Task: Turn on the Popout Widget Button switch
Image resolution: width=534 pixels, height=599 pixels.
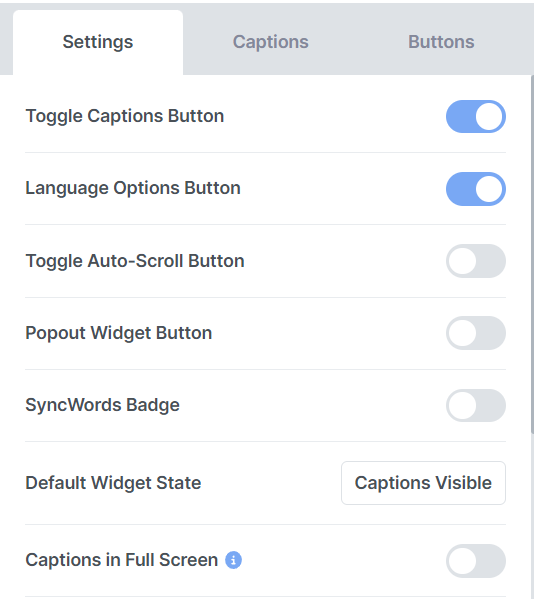Action: 476,333
